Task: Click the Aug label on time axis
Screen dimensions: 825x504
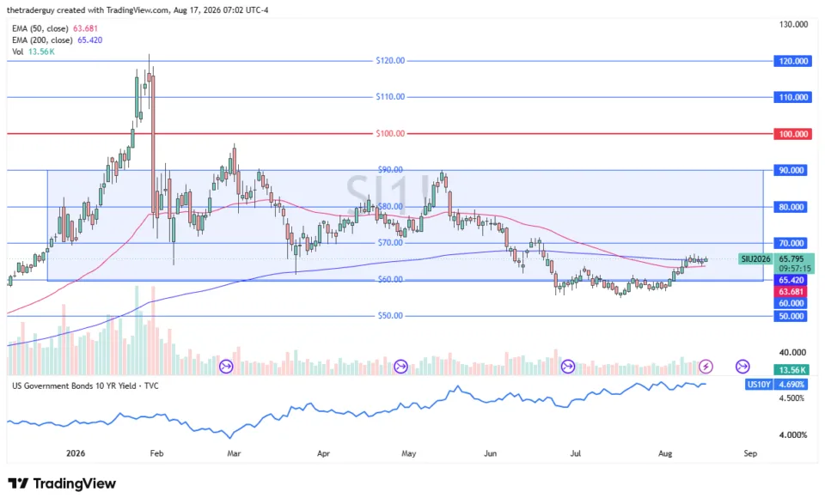Action: click(665, 453)
